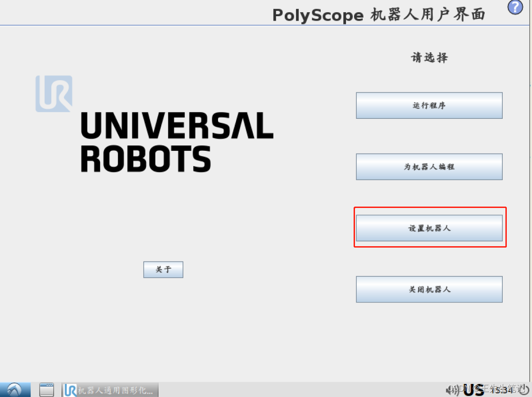This screenshot has width=532, height=397.
Task: Click the UR icon on the taskbar entry
Action: [x=70, y=389]
